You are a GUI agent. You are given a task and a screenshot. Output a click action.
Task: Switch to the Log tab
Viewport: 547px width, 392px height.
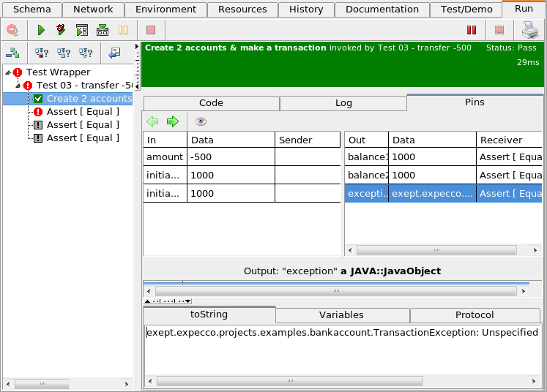pyautogui.click(x=343, y=103)
